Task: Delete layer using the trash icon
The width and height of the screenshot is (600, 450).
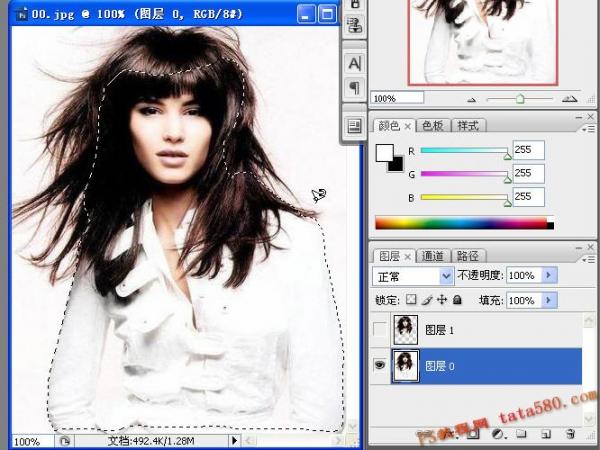Action: [x=570, y=435]
